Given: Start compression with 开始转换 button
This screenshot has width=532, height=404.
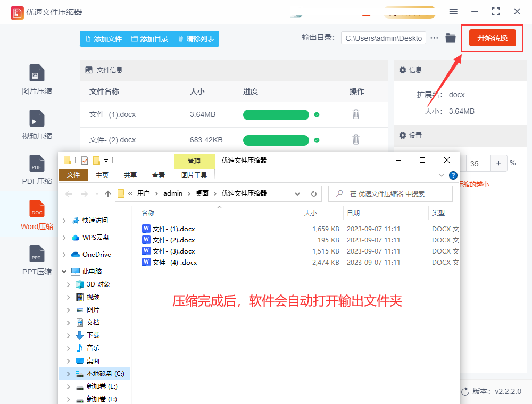Looking at the screenshot, I should click(492, 38).
